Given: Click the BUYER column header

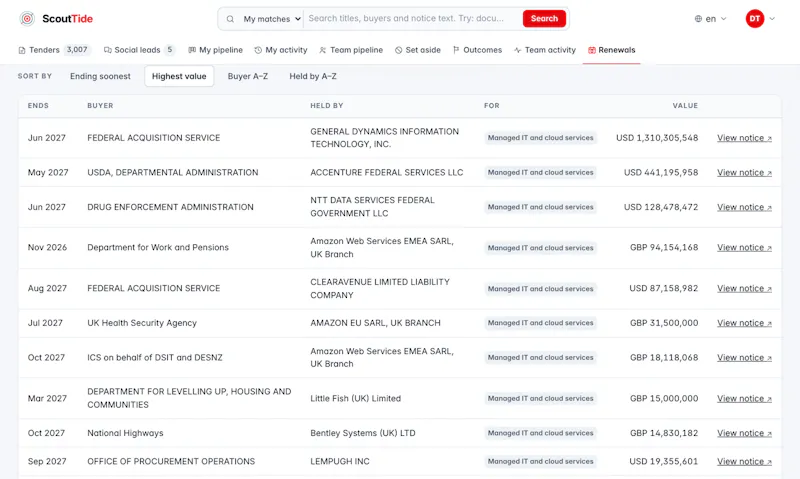Looking at the screenshot, I should coord(100,106).
